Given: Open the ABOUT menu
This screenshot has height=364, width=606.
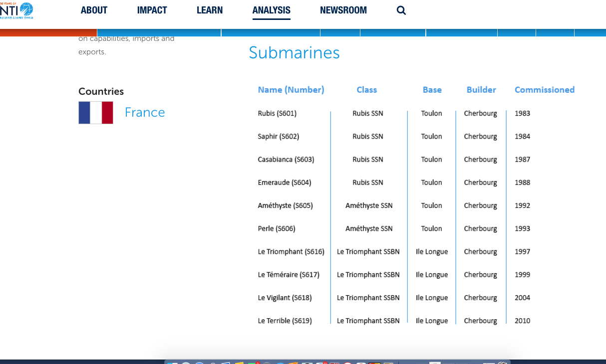Looking at the screenshot, I should (94, 10).
